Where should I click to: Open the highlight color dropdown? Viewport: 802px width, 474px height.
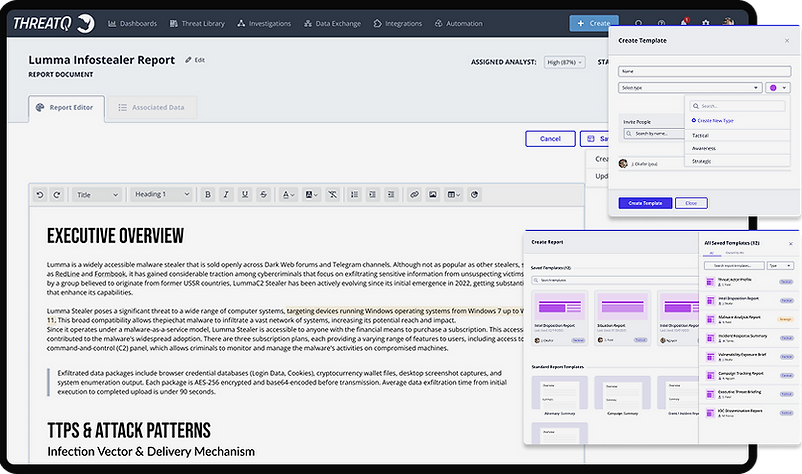(311, 195)
